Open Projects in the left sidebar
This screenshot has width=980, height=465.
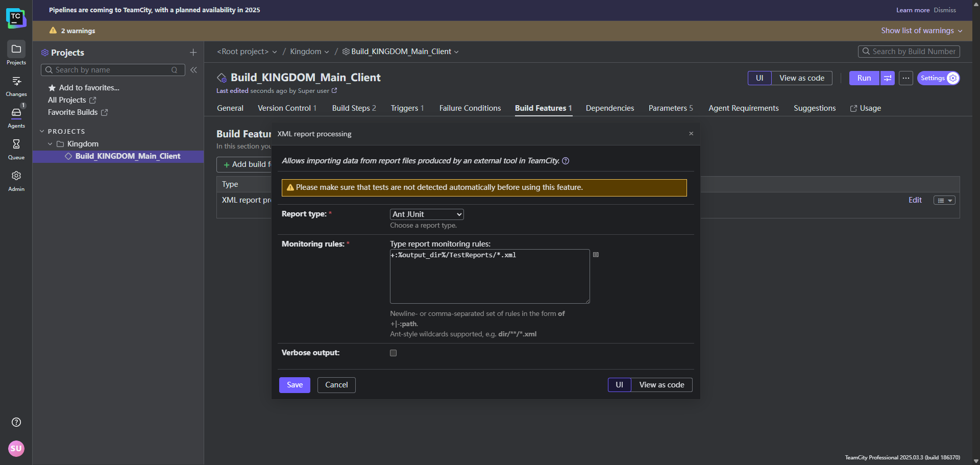(16, 53)
